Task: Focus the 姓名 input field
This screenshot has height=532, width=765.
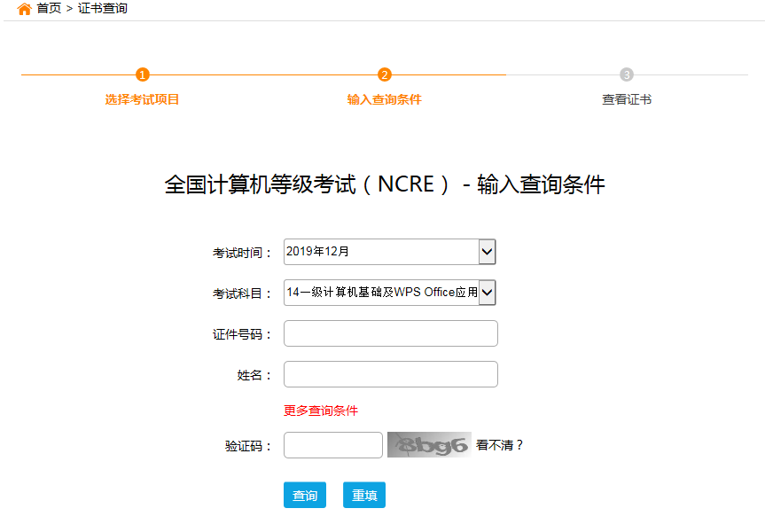Action: pos(391,374)
